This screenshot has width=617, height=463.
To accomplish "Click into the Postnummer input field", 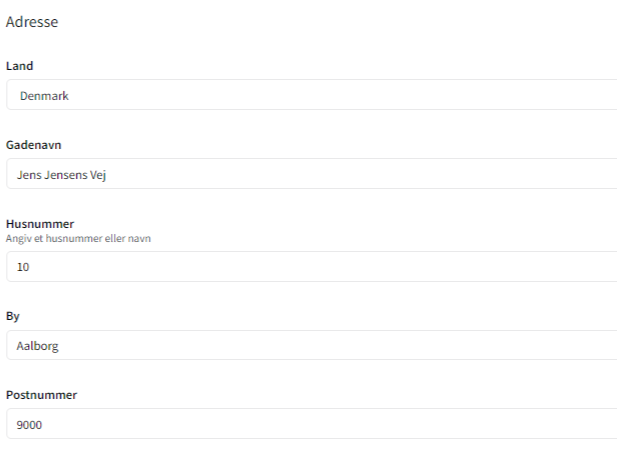I will coord(310,424).
